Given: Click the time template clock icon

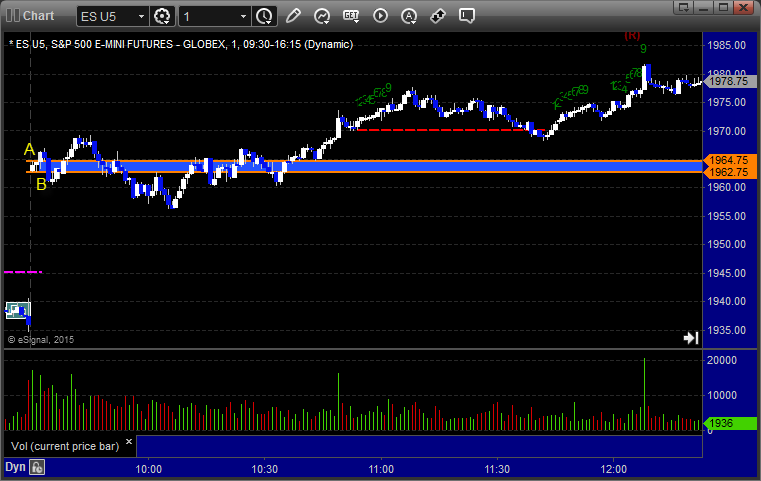Looking at the screenshot, I should click(264, 16).
